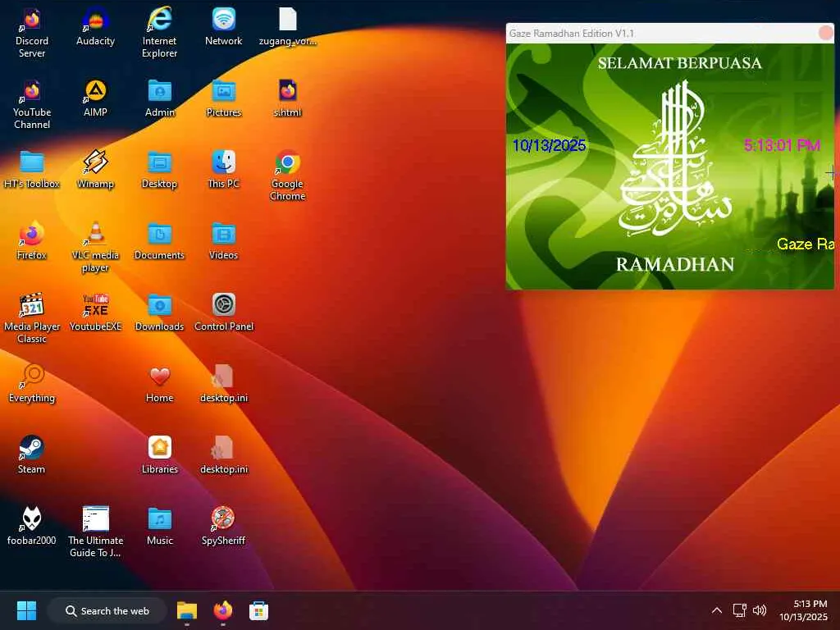840x630 pixels.
Task: Launch the AIMP player icon
Action: (95, 98)
